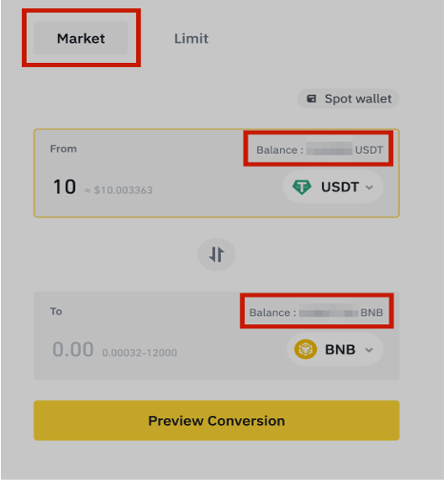Switch to the Limit tab
The width and height of the screenshot is (448, 483).
click(192, 39)
